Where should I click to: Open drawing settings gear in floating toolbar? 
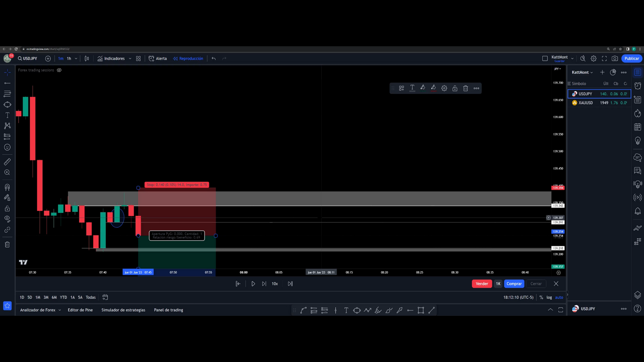click(444, 88)
